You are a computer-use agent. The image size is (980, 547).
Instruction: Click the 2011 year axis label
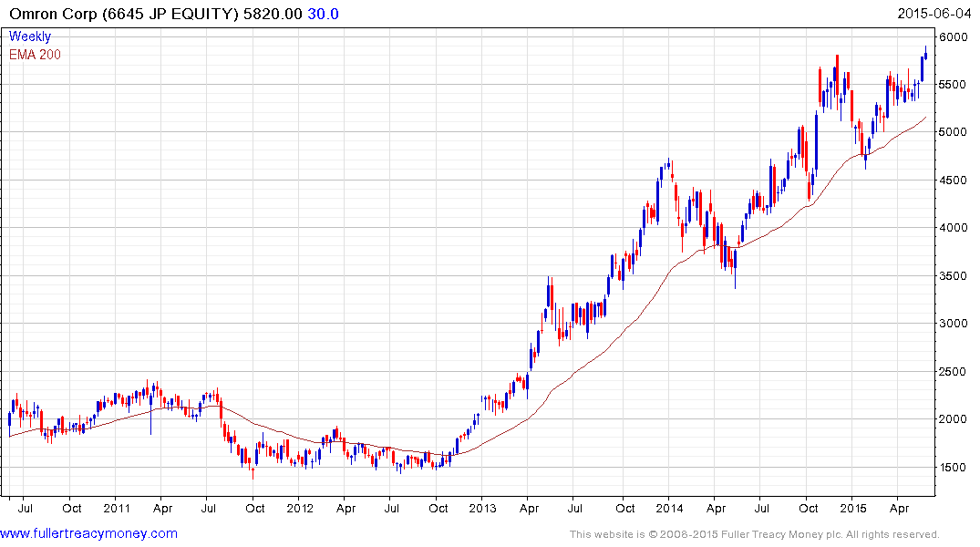(117, 508)
